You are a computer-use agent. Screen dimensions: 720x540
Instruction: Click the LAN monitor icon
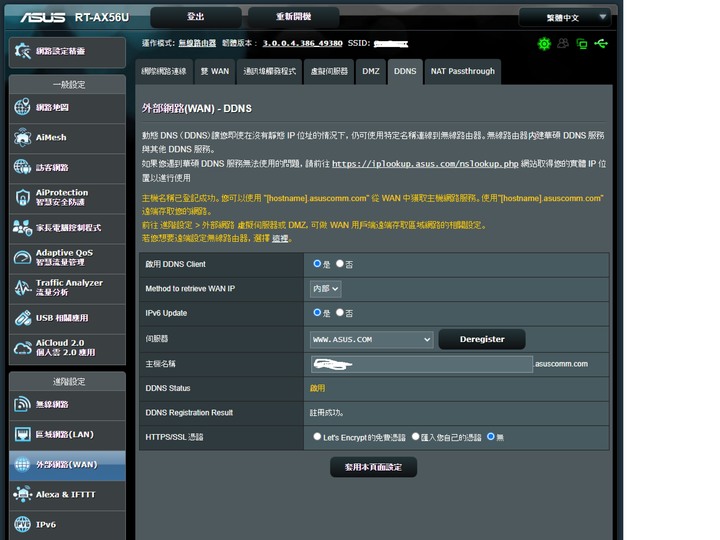tap(22, 434)
